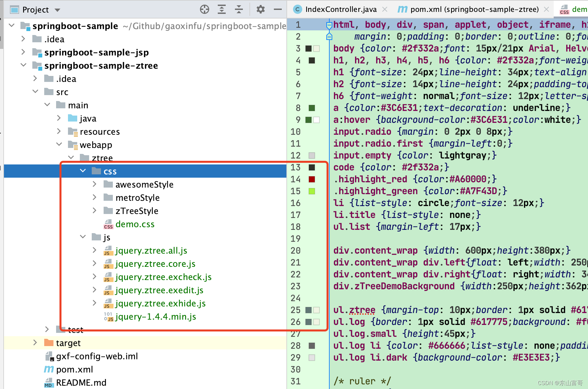Screen dimensions: 588x389
Task: Click the jquery-1.4.4.min.js file icon
Action: (108, 317)
